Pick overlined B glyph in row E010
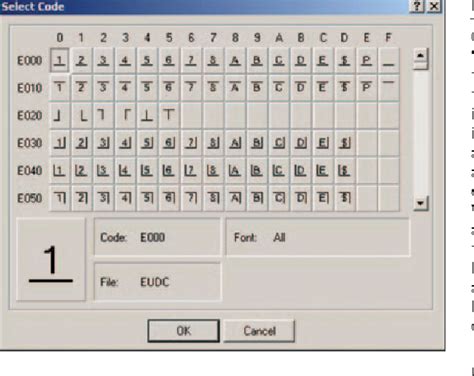The image size is (474, 376). 257,88
